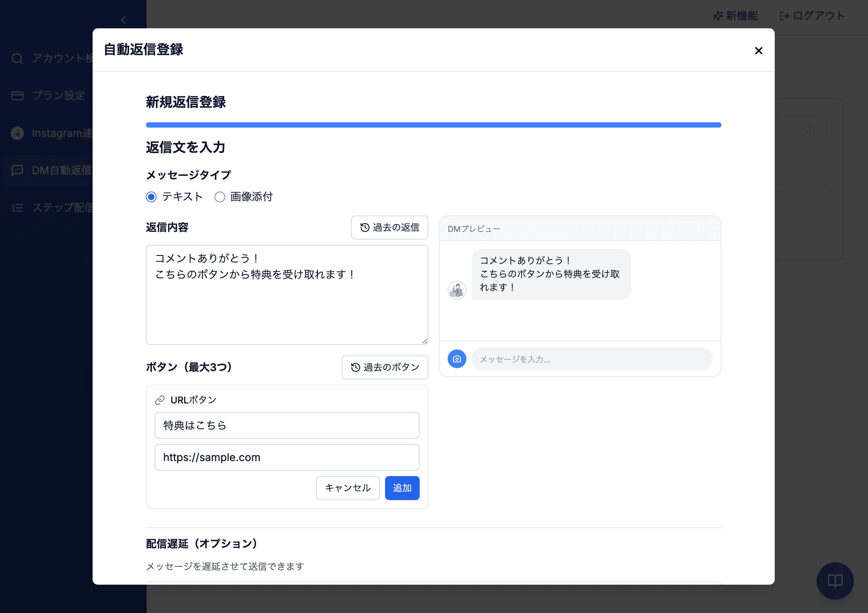The width and height of the screenshot is (868, 613).
Task: Click the info icon in background panel
Action: point(810,129)
